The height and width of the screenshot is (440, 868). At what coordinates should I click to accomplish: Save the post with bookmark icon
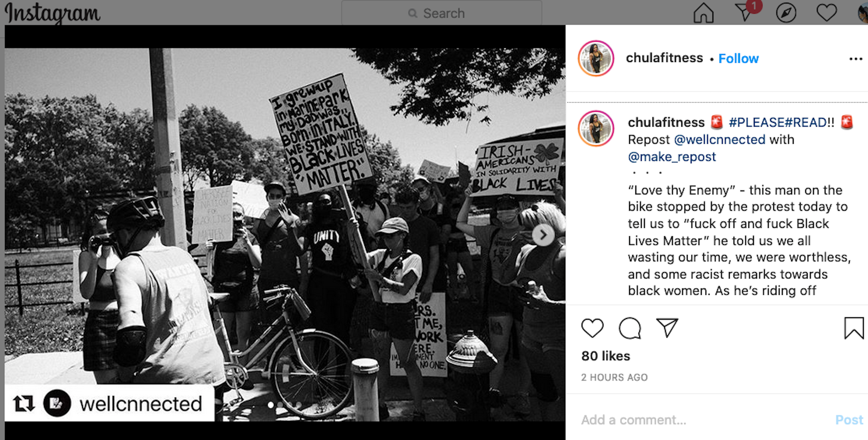pyautogui.click(x=854, y=328)
